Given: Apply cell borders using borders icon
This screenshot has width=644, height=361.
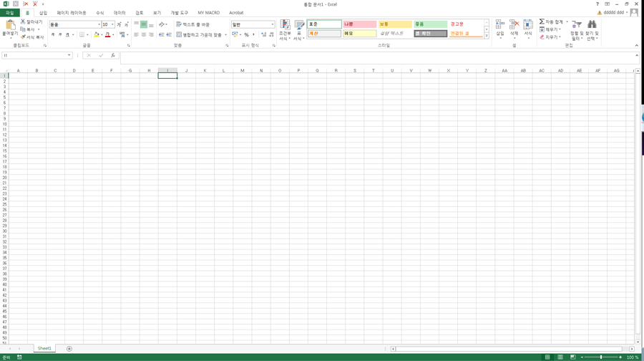Looking at the screenshot, I should click(82, 35).
